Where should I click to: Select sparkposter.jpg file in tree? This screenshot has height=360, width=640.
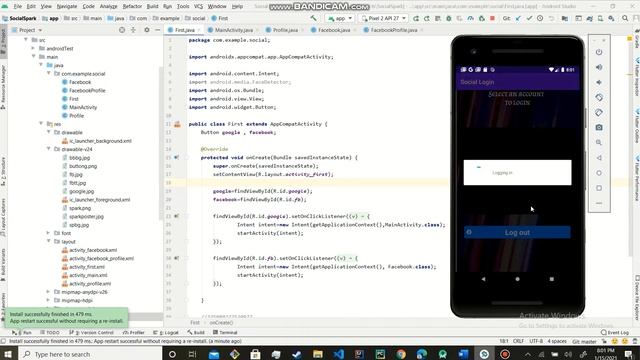pos(86,216)
